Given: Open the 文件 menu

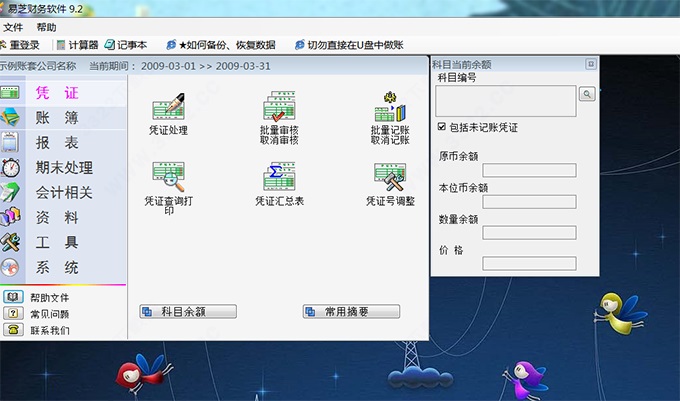Looking at the screenshot, I should pos(13,27).
